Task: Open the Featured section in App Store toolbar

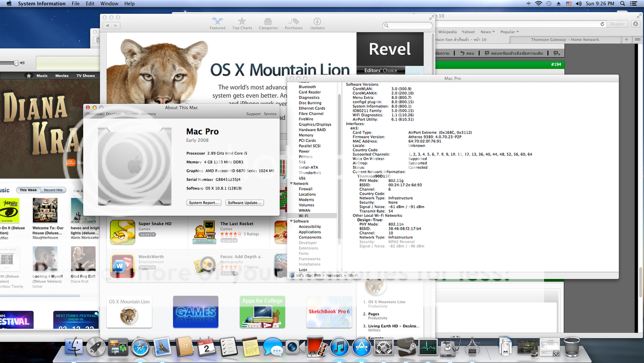Action: click(217, 23)
